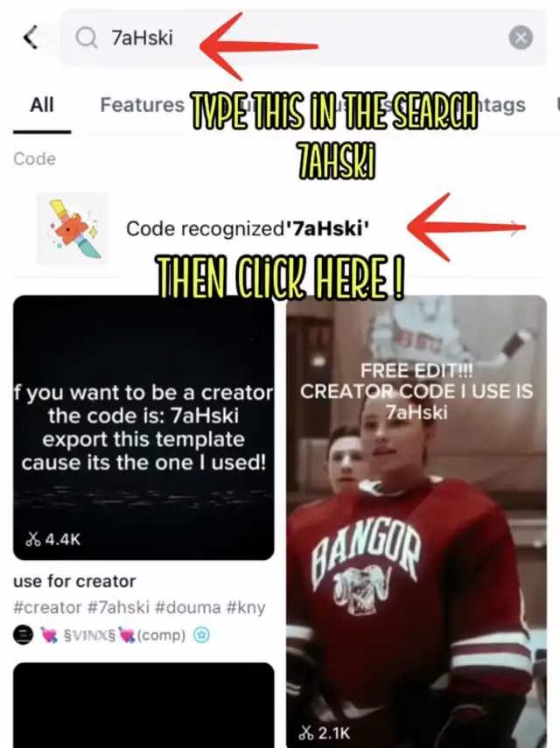This screenshot has width=560, height=748.
Task: Focus the search field containing 7aHski
Action: coord(303,38)
